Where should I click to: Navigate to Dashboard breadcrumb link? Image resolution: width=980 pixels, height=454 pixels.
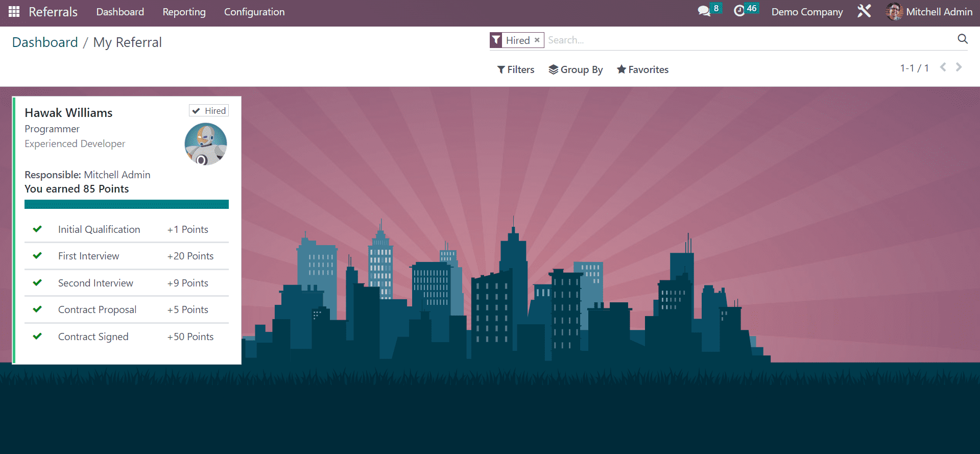[x=45, y=42]
